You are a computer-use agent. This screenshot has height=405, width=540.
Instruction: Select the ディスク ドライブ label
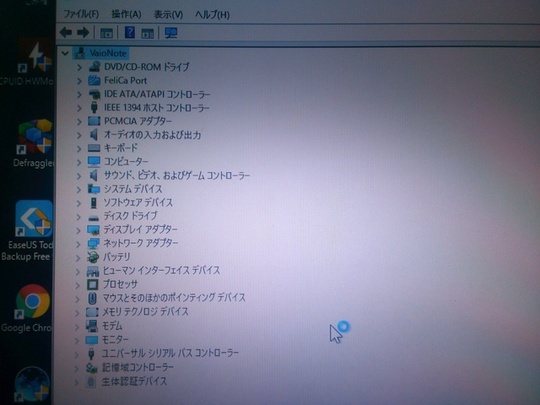[x=130, y=216]
